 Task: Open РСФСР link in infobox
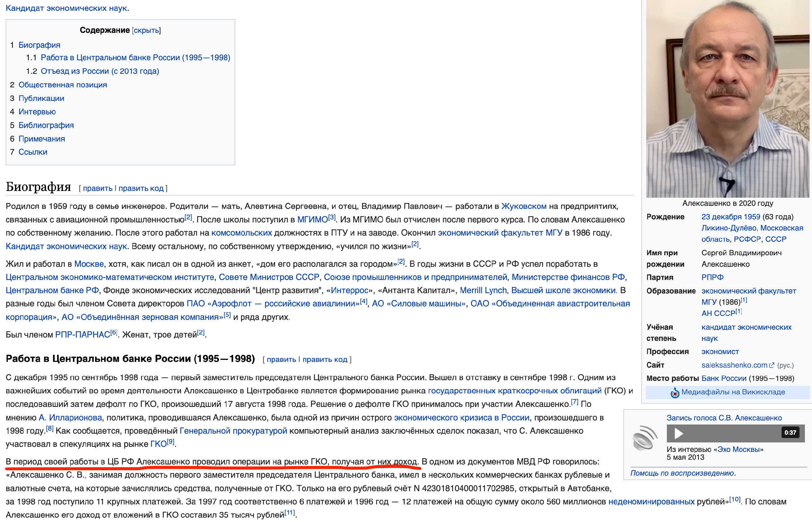[x=747, y=239]
